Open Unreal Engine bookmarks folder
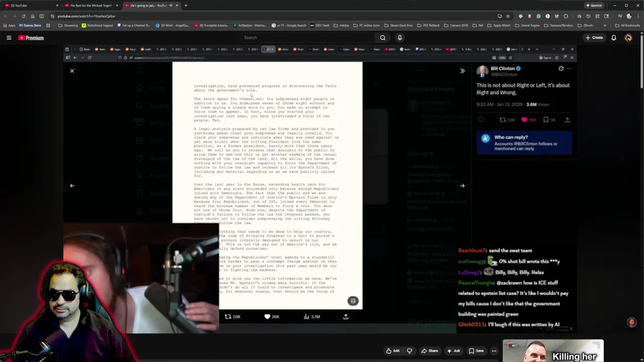Screen dimensions: 644x362 tap(528, 25)
